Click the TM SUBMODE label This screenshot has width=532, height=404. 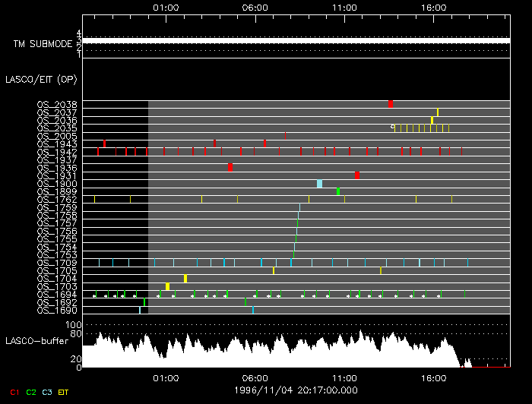point(43,44)
